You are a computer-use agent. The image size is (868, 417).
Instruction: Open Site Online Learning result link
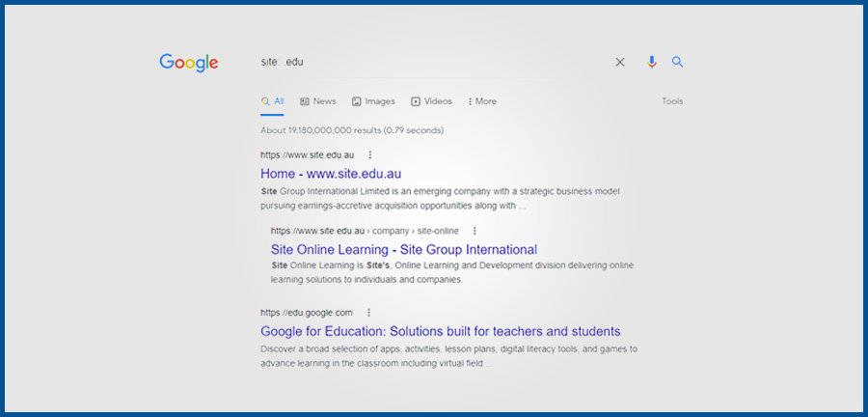(404, 250)
